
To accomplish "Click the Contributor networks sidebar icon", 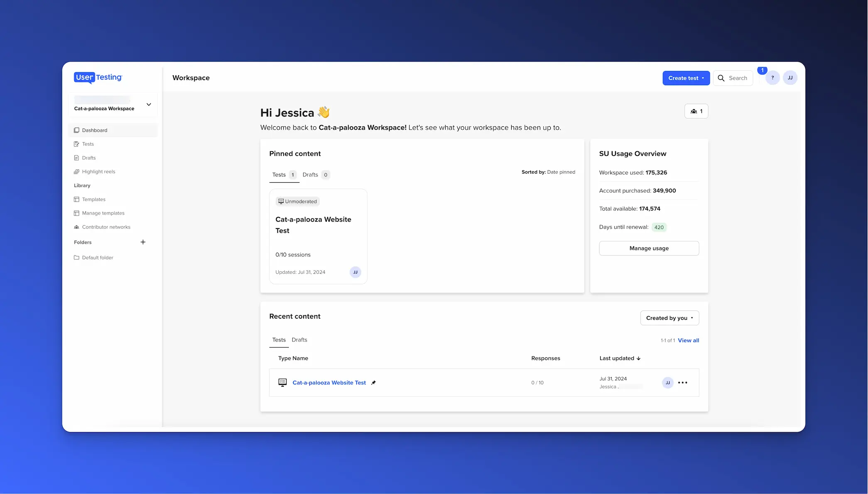I will pyautogui.click(x=76, y=227).
